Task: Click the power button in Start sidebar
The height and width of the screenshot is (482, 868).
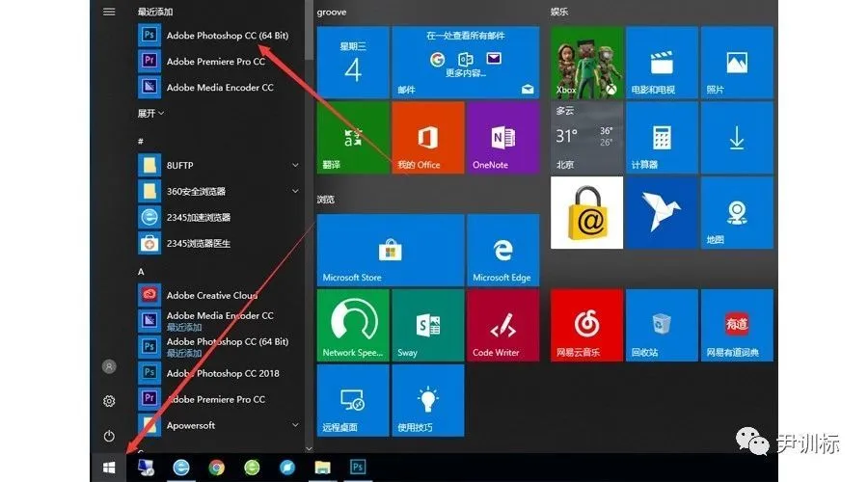Action: [109, 436]
